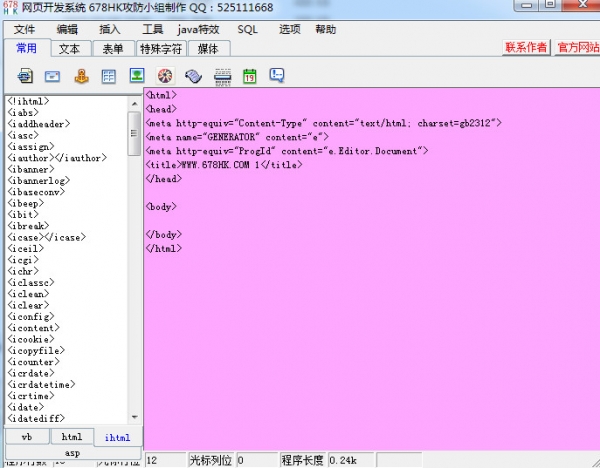Click the horizontal line rule icon
This screenshot has width=600, height=468.
222,75
